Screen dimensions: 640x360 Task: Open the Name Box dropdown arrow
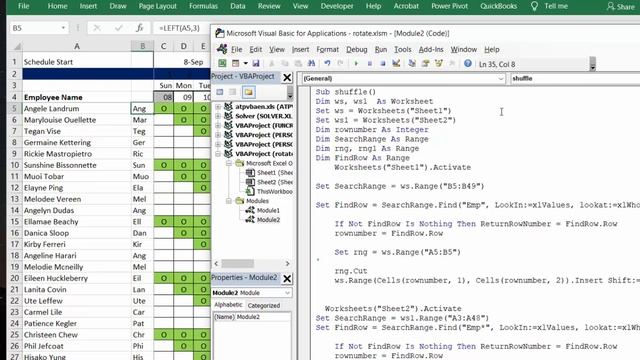click(64, 28)
